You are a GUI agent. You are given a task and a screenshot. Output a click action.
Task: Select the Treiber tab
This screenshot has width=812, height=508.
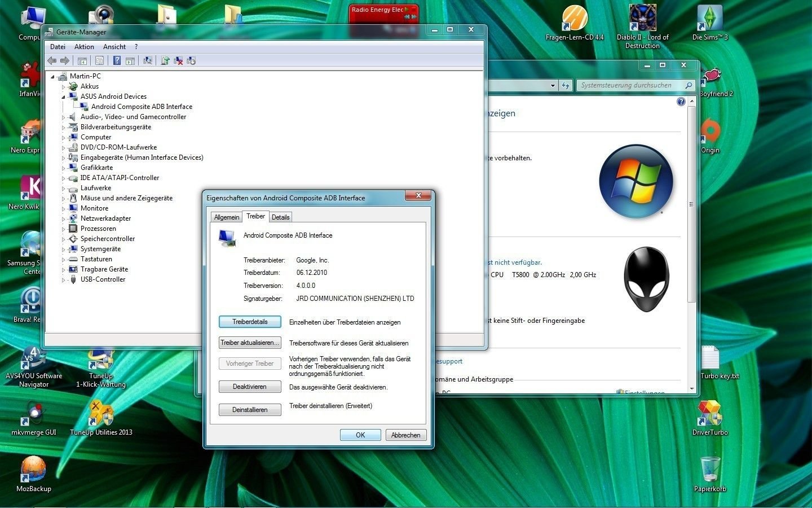tap(255, 216)
